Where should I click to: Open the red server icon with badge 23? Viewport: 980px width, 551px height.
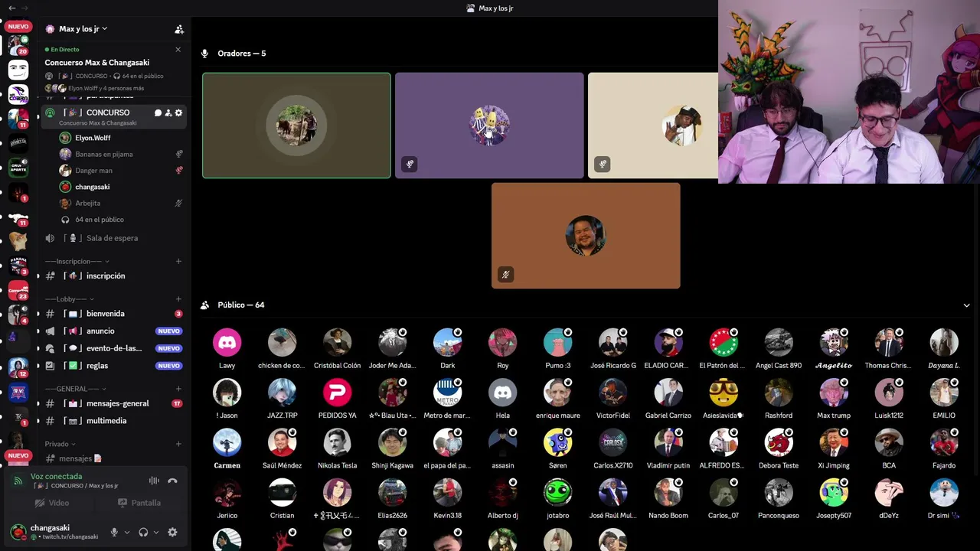pyautogui.click(x=18, y=290)
